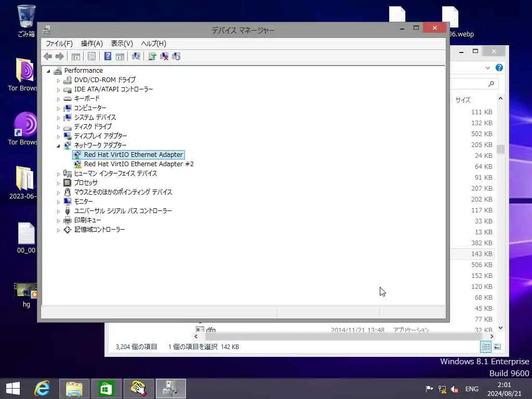This screenshot has height=399, width=532.
Task: Expand ディスク ドライブ node
Action: pyautogui.click(x=58, y=127)
